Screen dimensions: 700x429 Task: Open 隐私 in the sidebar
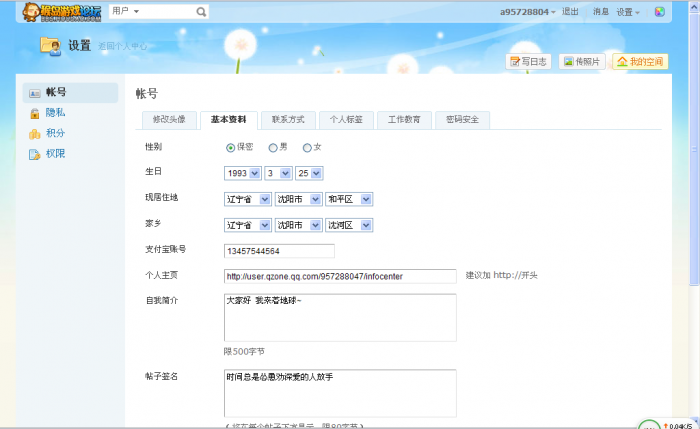tap(55, 113)
